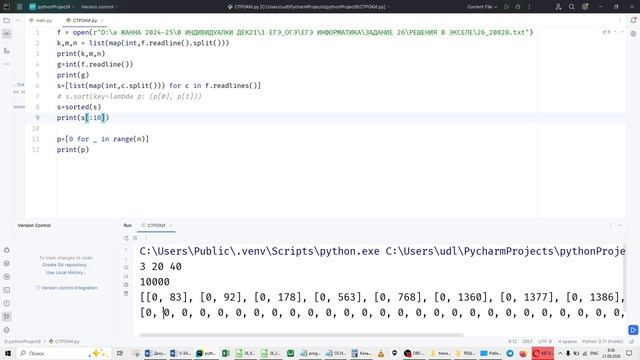Screen dimensions: 640x360
Task: Click the print icon in Run panel toolbar
Action: coord(126,284)
